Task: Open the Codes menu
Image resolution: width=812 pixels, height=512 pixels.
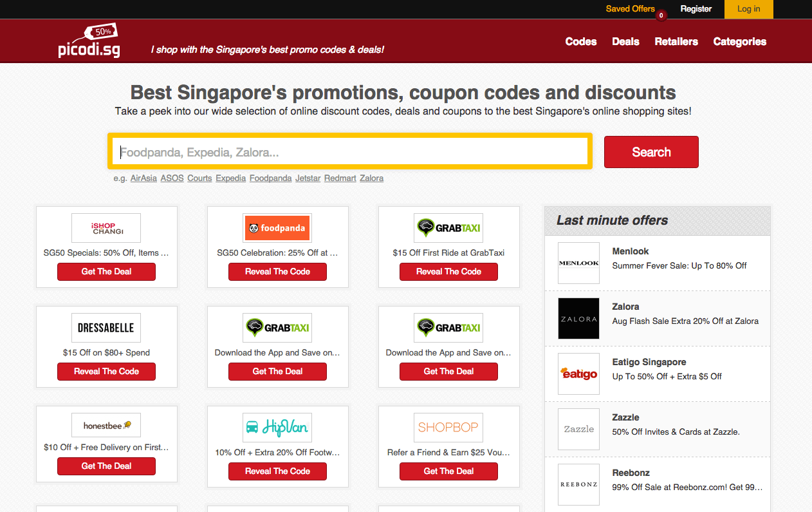Action: [x=581, y=41]
